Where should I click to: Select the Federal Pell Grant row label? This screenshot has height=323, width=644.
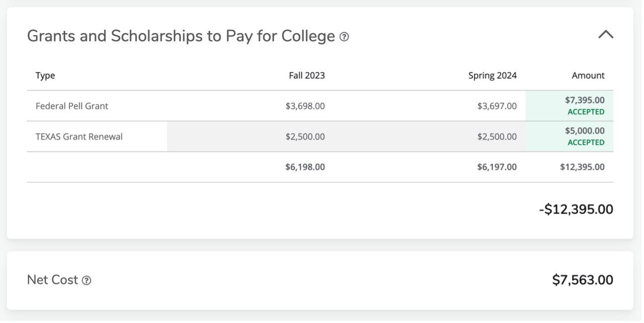coord(72,106)
